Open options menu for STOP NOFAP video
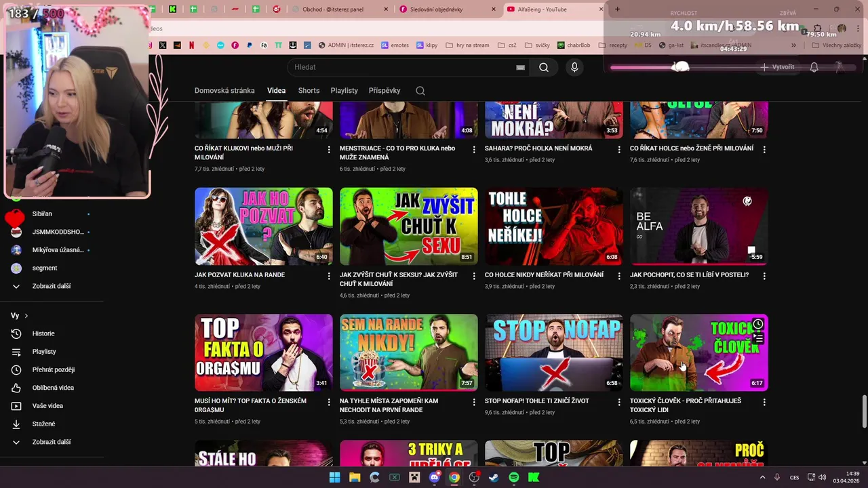 [619, 402]
